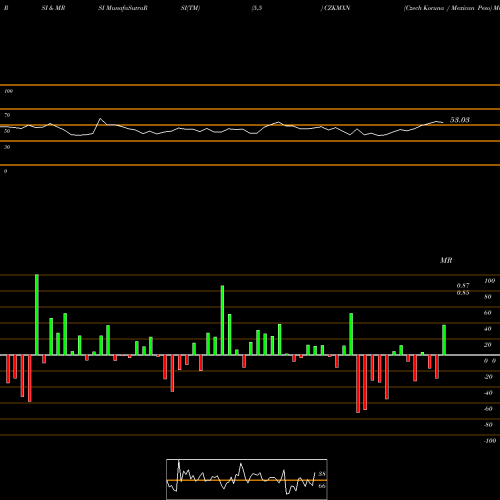Select the tallest green MR bar
This screenshot has width=500, height=500.
pyautogui.click(x=37, y=315)
